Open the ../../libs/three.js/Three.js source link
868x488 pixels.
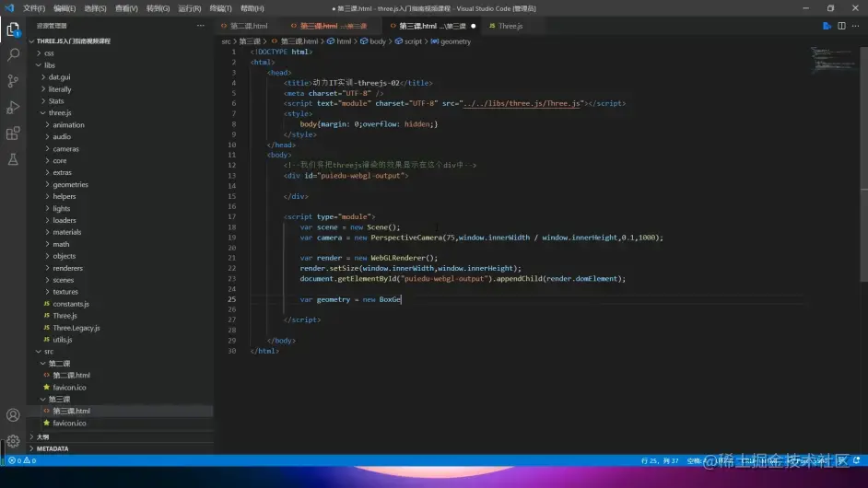522,103
